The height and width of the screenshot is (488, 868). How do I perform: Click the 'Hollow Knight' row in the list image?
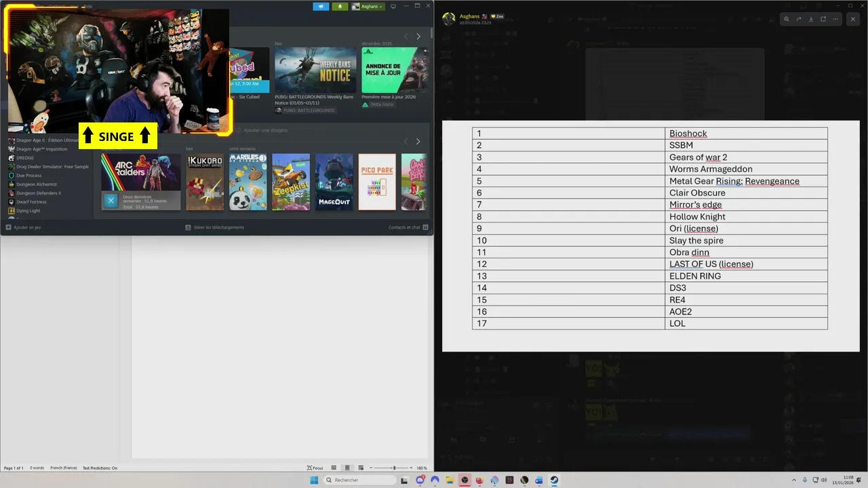tap(650, 217)
